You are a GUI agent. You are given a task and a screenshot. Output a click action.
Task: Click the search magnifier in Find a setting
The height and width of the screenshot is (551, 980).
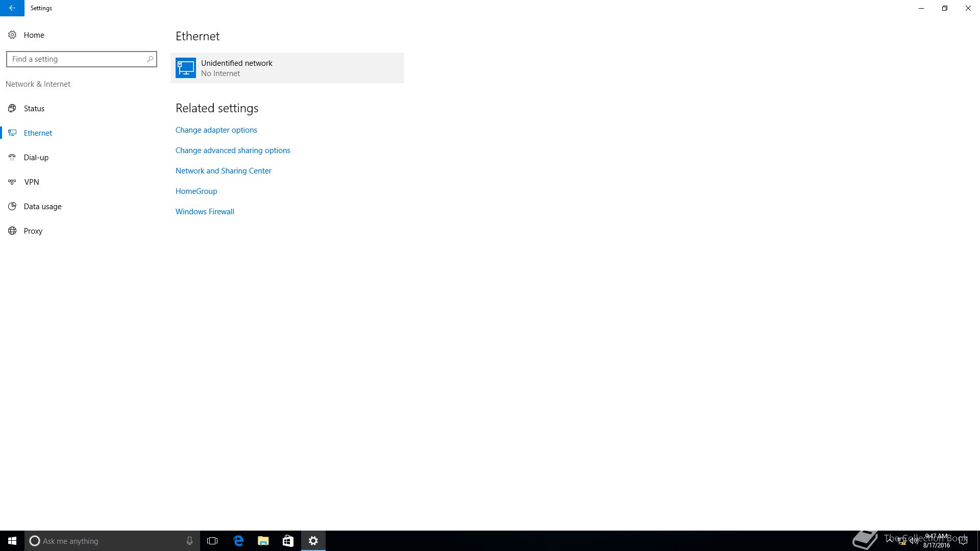click(150, 59)
